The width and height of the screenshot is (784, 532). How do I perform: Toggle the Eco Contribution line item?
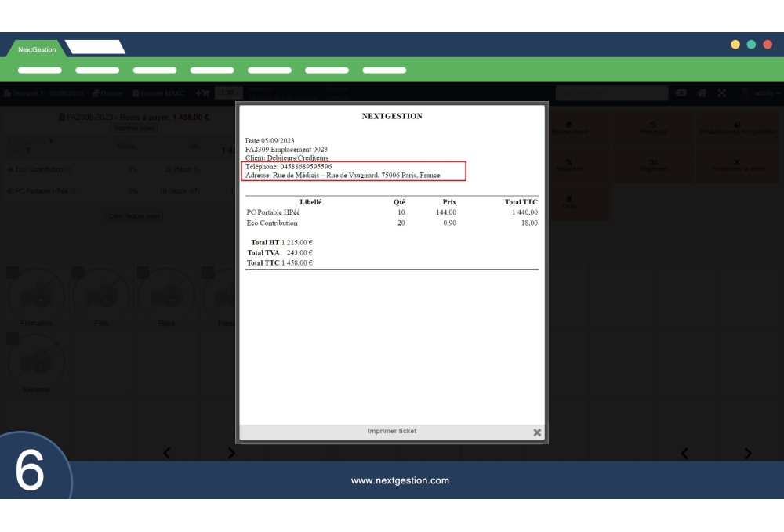coord(39,169)
